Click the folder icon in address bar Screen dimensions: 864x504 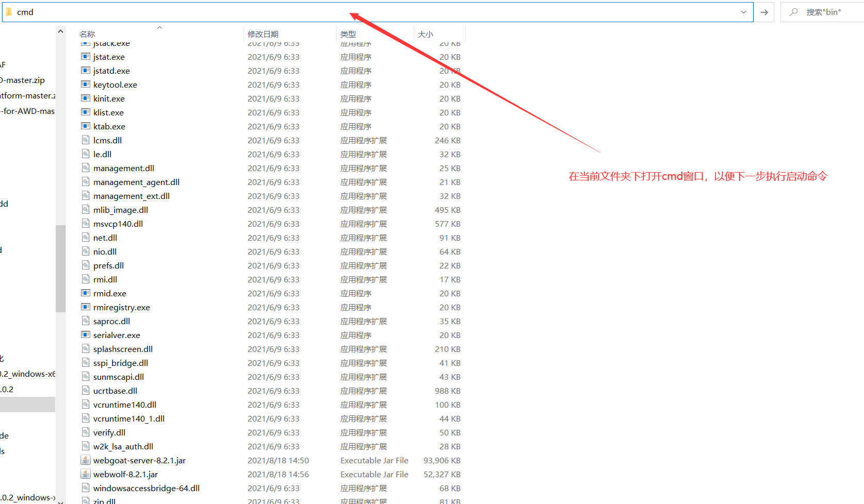point(9,12)
